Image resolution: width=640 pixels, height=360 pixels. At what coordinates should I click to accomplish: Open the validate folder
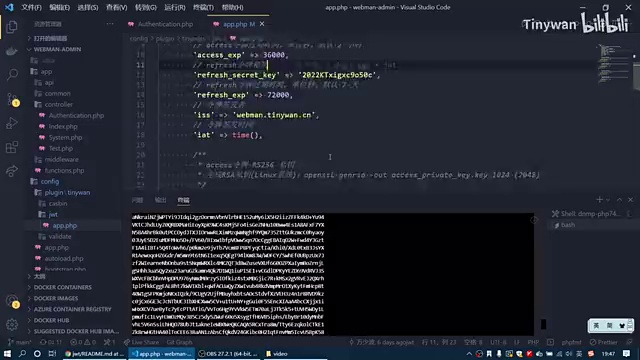coord(60,236)
